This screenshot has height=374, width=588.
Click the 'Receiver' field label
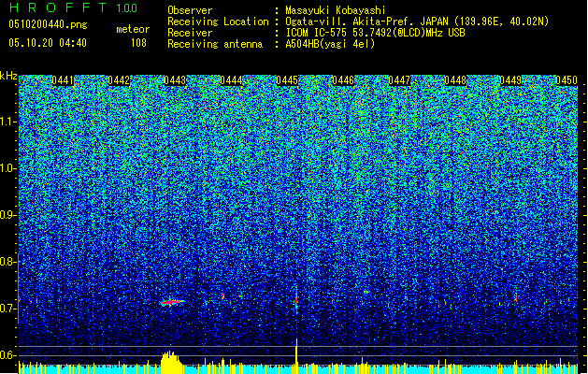point(190,33)
